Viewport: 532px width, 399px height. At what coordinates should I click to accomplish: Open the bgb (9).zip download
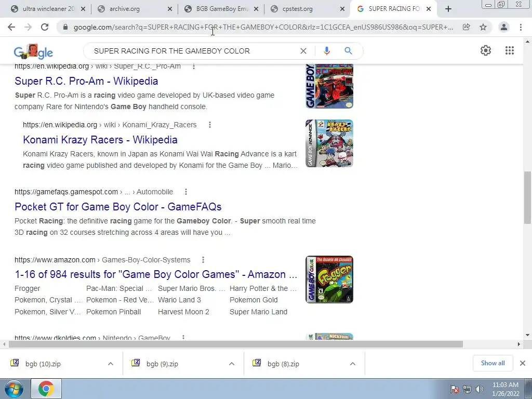pos(162,364)
